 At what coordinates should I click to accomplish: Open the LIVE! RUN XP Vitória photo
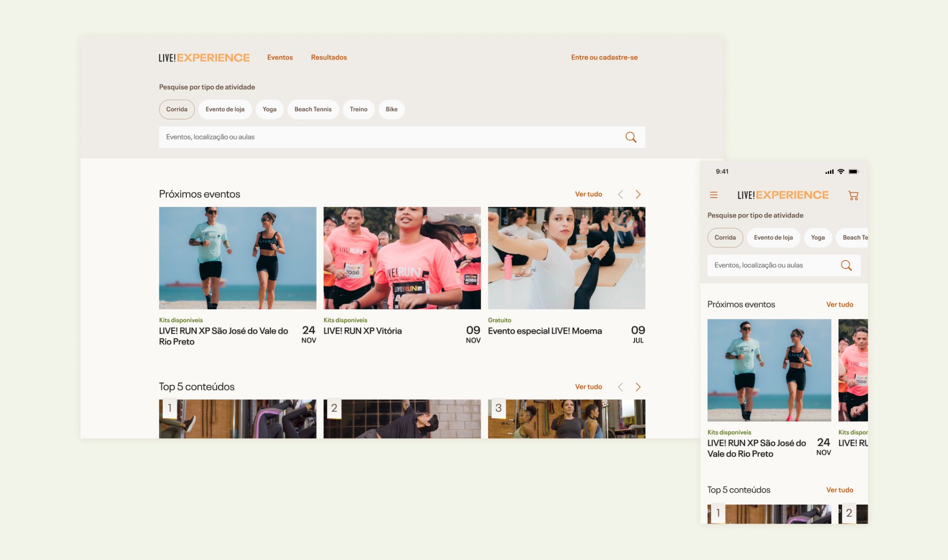tap(402, 258)
